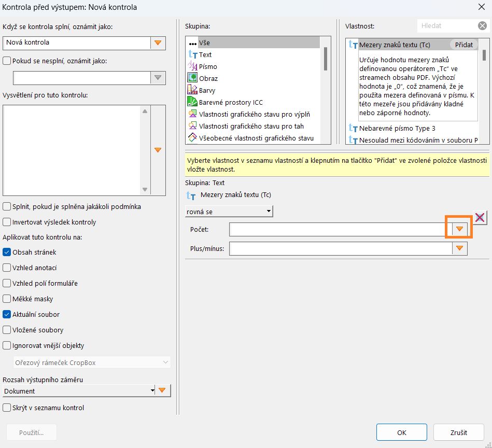Viewport: 492px width, 448px height.
Task: Select Všeobecné vlastnosti grafického stavu
Action: tap(256, 138)
